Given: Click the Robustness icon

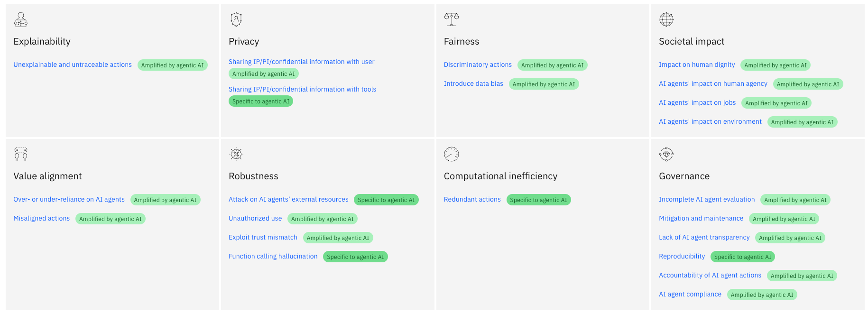Looking at the screenshot, I should [236, 154].
